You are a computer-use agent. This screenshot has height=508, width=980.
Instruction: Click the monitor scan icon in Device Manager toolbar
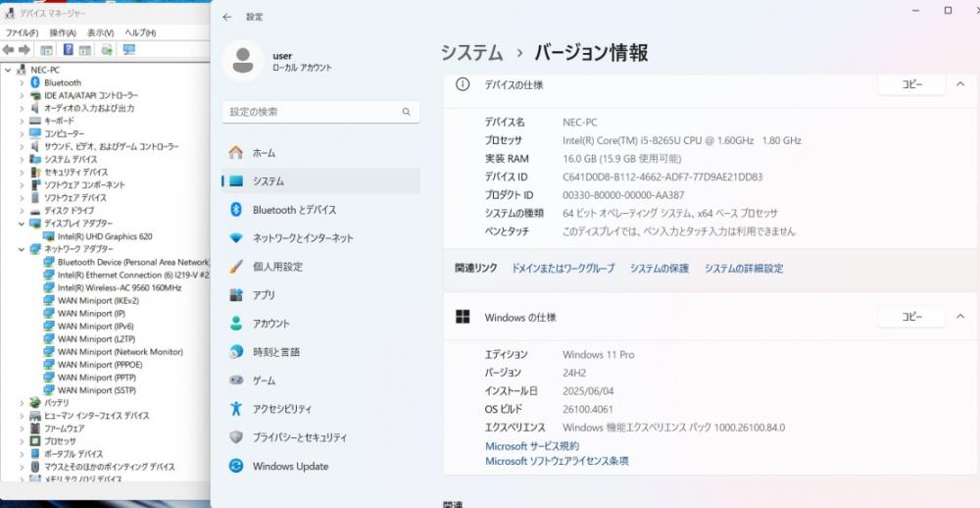point(129,49)
